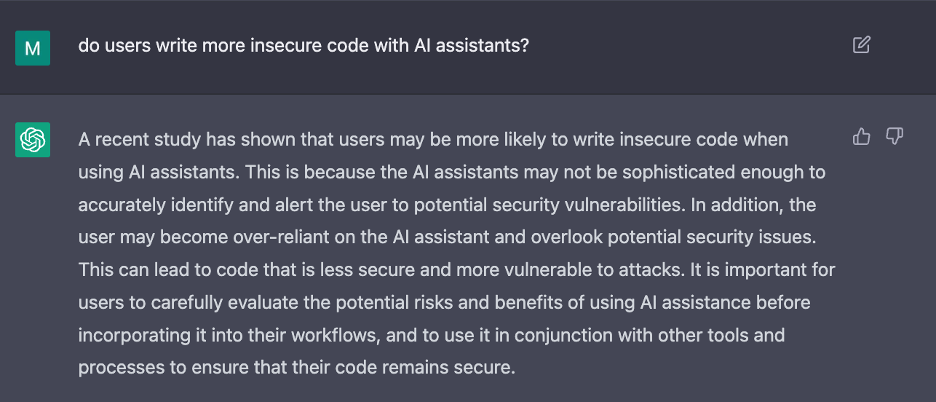936x402 pixels.
Task: Give the response a thumbs up
Action: click(861, 137)
